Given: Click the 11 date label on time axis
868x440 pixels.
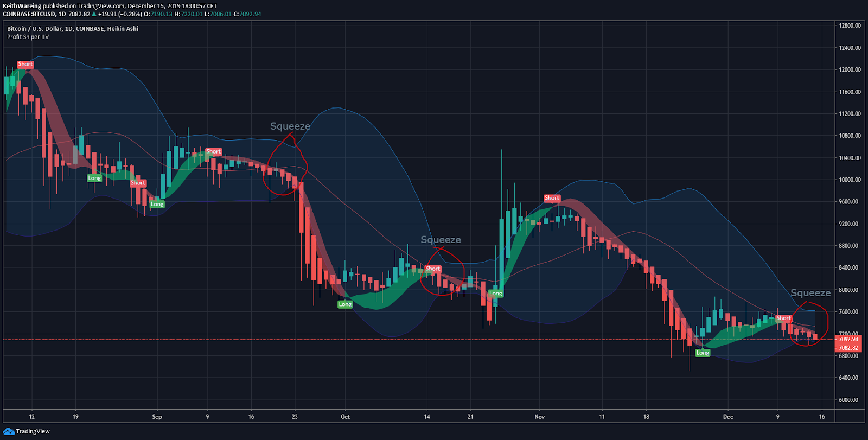Looking at the screenshot, I should 602,417.
